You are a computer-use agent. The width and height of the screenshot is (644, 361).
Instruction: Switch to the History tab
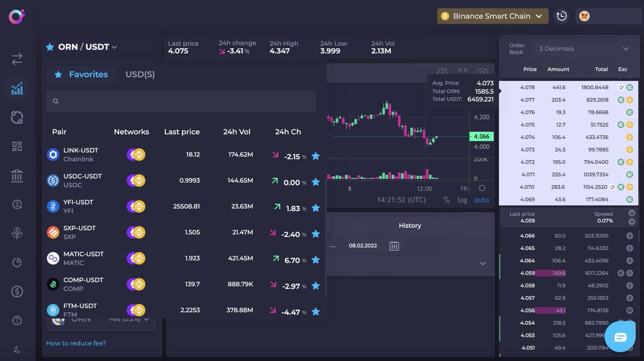coord(410,226)
